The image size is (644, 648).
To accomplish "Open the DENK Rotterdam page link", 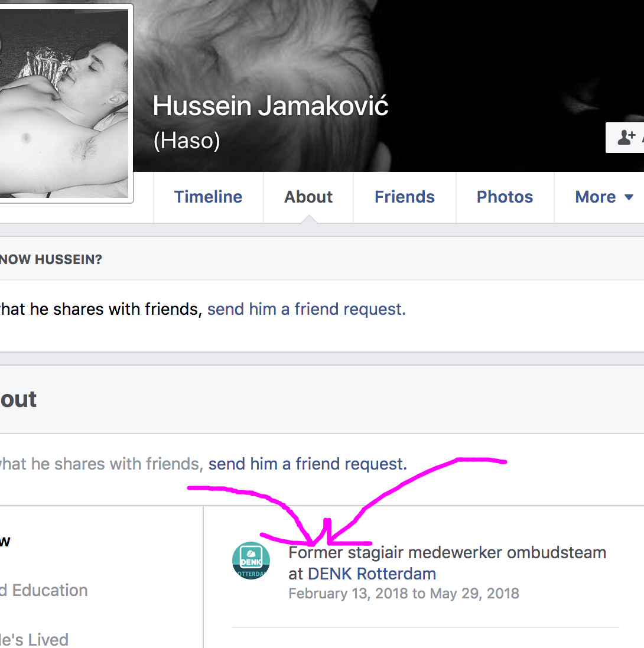I will pos(372,574).
